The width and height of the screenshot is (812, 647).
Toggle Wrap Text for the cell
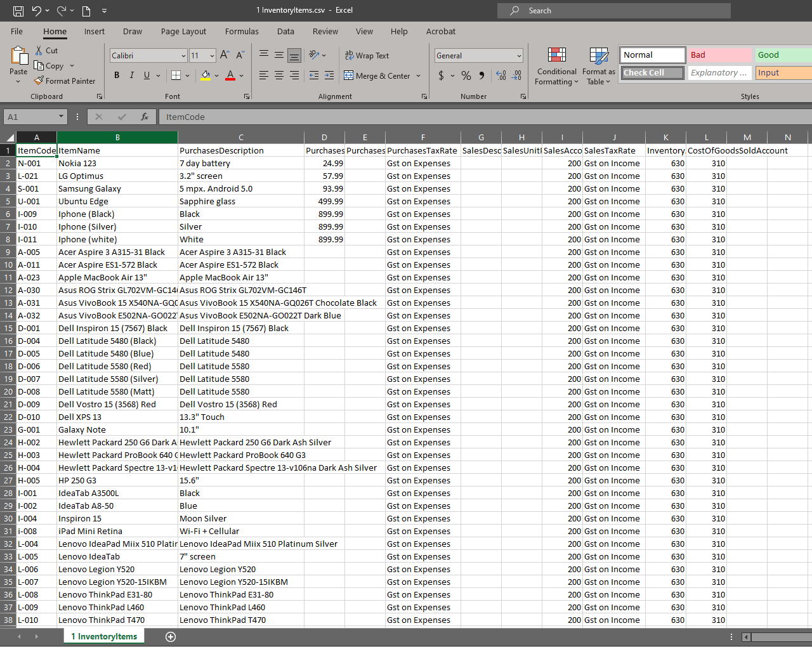click(367, 55)
